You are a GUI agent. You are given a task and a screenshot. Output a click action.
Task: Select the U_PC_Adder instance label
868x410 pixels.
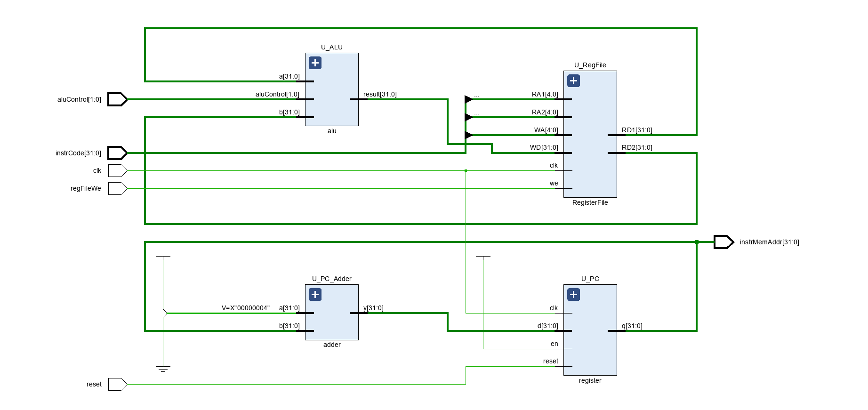(332, 279)
